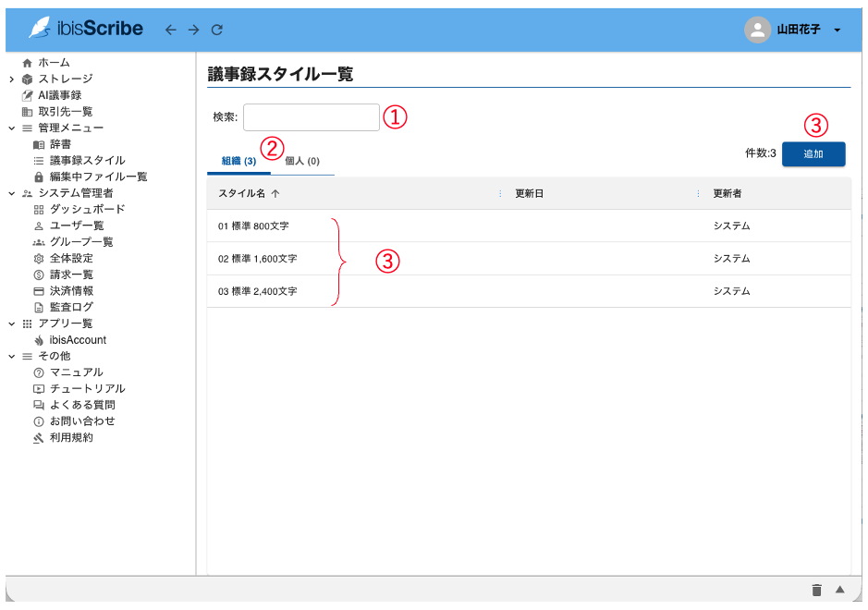Screen dimensions: 868x610
Task: Select the 組織 (3) tab
Action: pyautogui.click(x=238, y=162)
